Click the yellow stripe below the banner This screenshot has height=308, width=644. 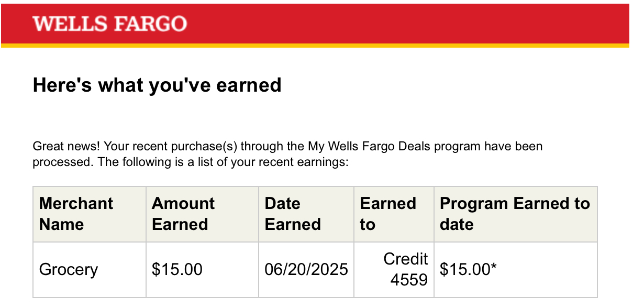pos(314,46)
